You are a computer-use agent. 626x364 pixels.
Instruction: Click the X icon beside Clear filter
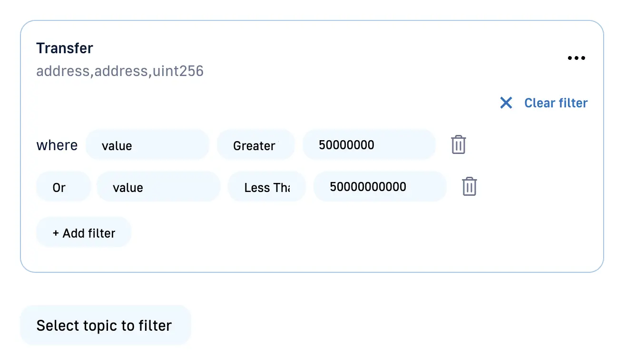[506, 103]
